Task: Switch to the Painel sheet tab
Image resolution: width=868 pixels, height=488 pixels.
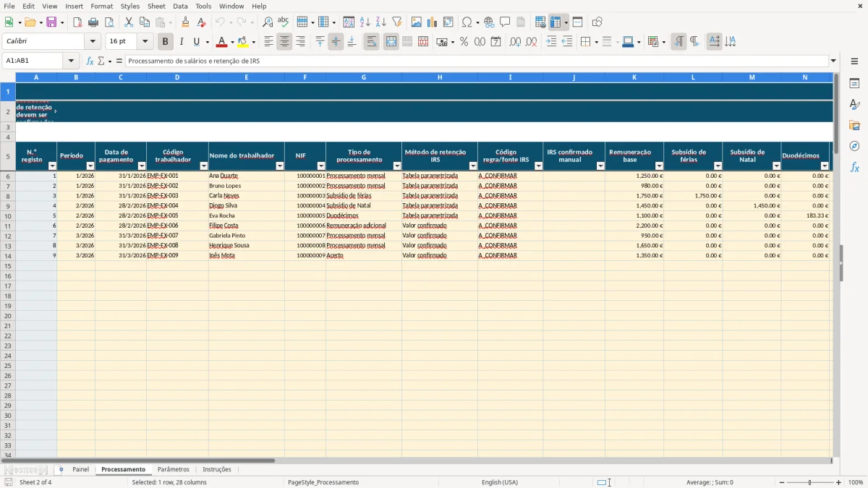Action: point(80,470)
